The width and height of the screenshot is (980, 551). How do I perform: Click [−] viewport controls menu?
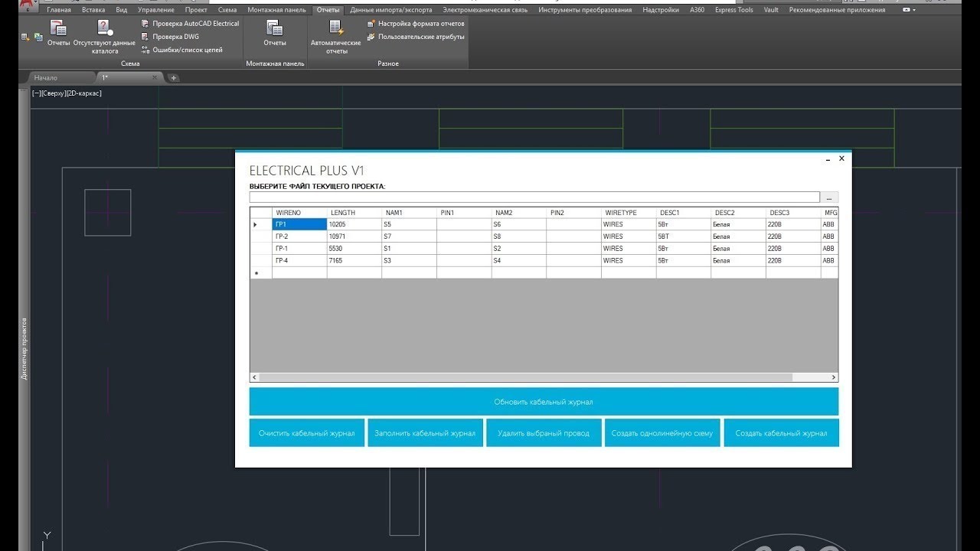point(35,93)
